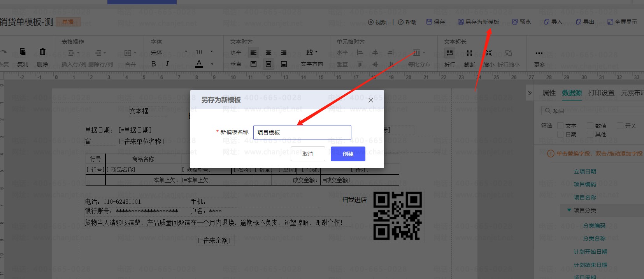
Task: Click the 折行缩小 wrap-shrink icon
Action: pyautogui.click(x=509, y=53)
